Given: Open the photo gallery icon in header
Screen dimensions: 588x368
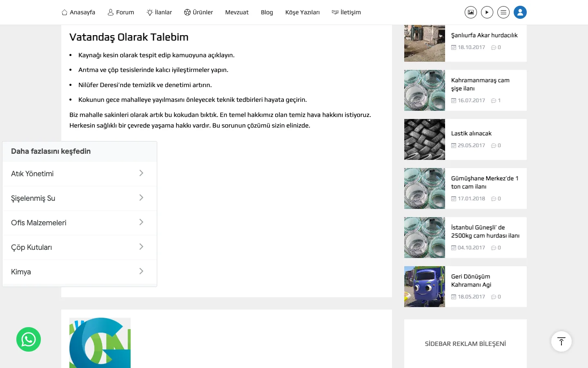Looking at the screenshot, I should [471, 12].
